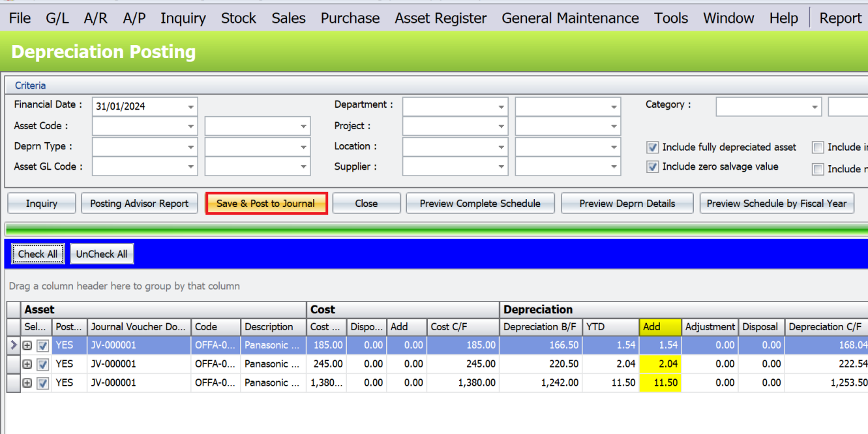Screen dimensions: 868x434
Task: Open the first Asset GL Code dropdown
Action: coord(190,168)
